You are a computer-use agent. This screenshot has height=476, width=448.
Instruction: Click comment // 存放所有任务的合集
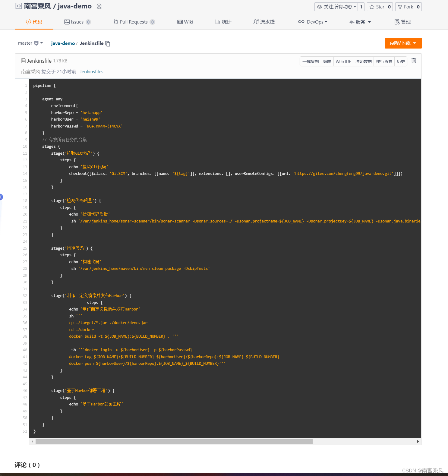click(x=65, y=140)
